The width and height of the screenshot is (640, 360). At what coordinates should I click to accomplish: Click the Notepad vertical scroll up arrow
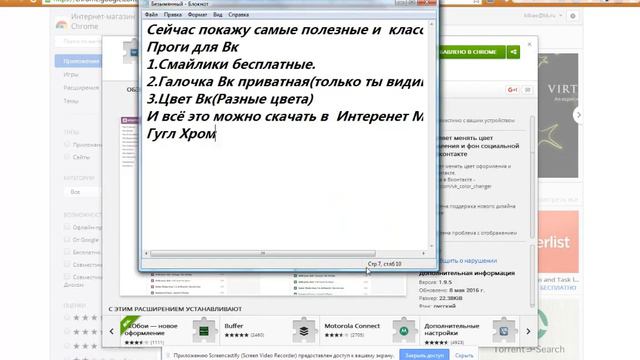click(x=431, y=25)
